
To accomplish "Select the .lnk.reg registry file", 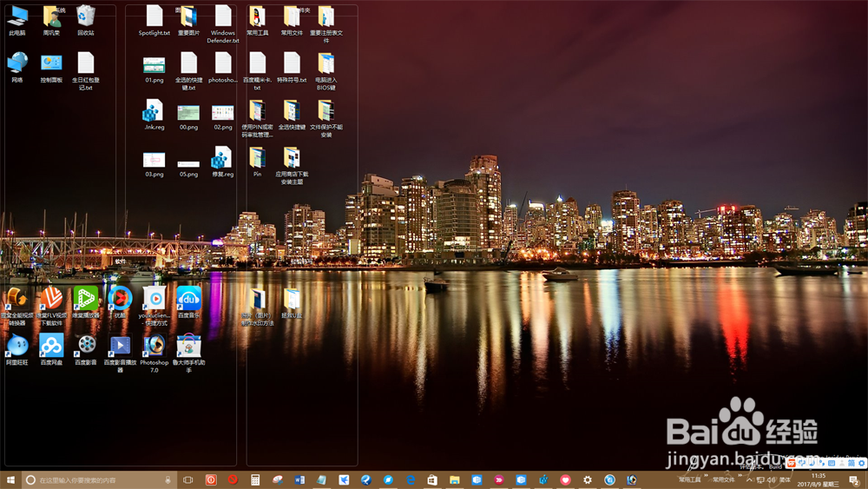I will tap(155, 115).
